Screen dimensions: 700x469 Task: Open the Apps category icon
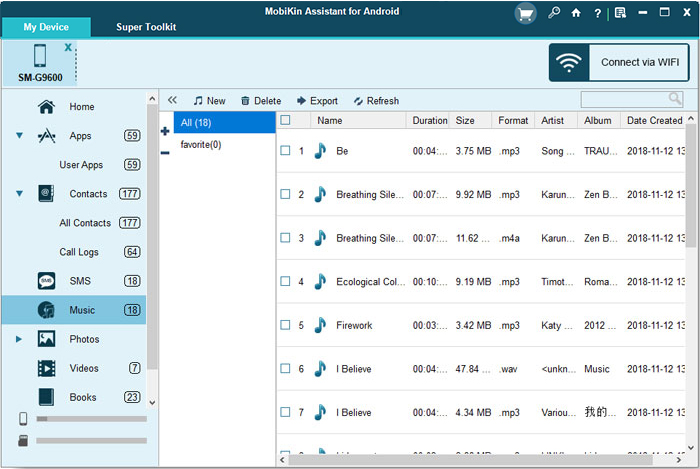[x=46, y=136]
